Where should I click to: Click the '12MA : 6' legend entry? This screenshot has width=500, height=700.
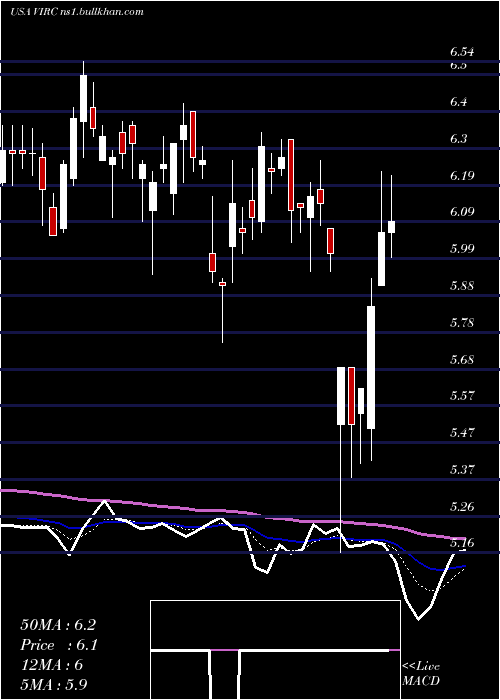[51, 665]
